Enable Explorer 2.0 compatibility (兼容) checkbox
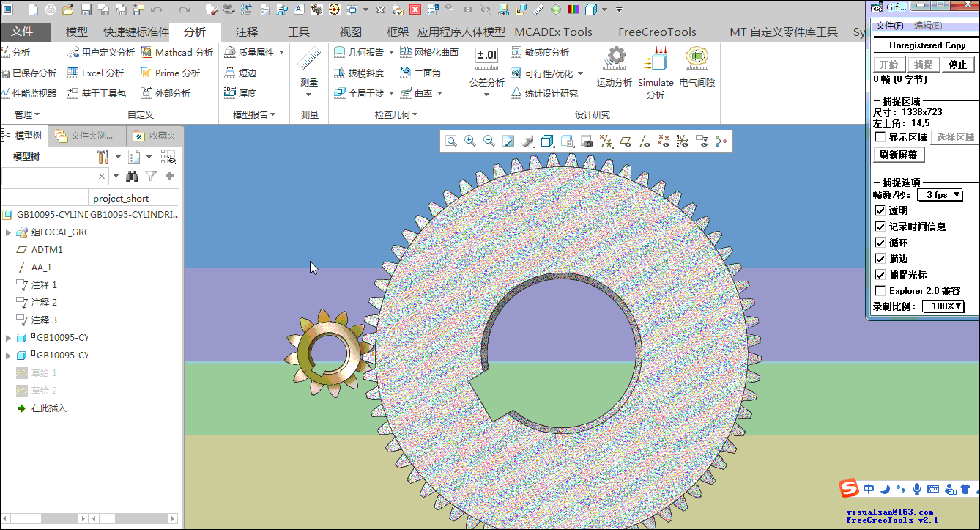Image resolution: width=980 pixels, height=530 pixels. (880, 291)
